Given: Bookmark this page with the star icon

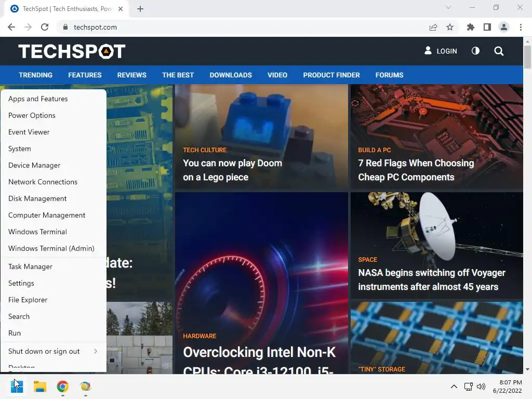Looking at the screenshot, I should coord(450,27).
